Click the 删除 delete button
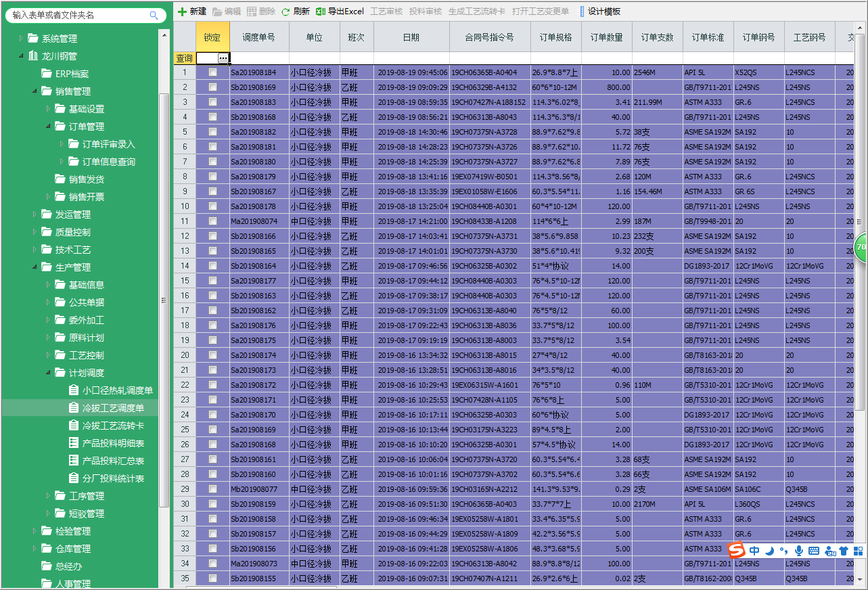868x590 pixels. pyautogui.click(x=261, y=12)
